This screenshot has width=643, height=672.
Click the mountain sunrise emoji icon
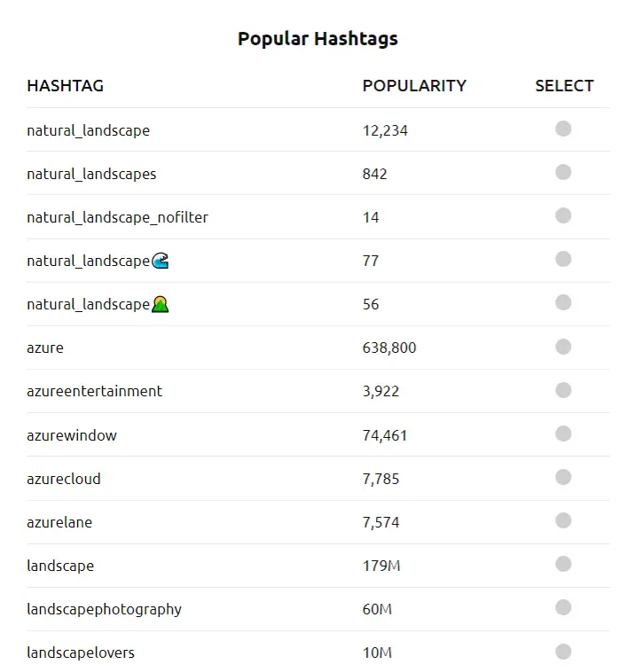[161, 304]
